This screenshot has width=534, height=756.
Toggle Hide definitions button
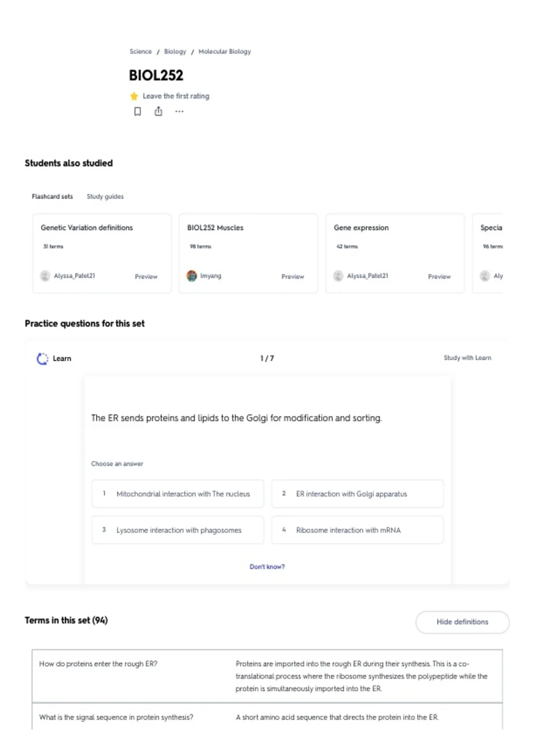point(462,622)
